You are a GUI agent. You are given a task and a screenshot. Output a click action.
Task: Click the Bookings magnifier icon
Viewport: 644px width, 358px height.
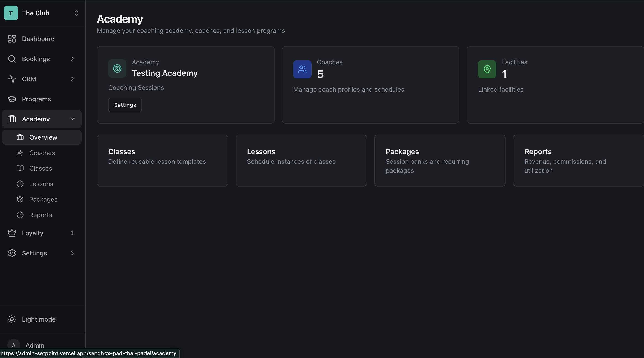point(12,59)
